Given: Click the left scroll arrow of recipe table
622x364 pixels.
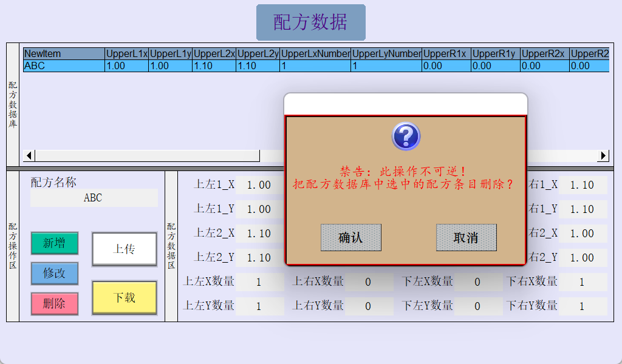Looking at the screenshot, I should [29, 156].
